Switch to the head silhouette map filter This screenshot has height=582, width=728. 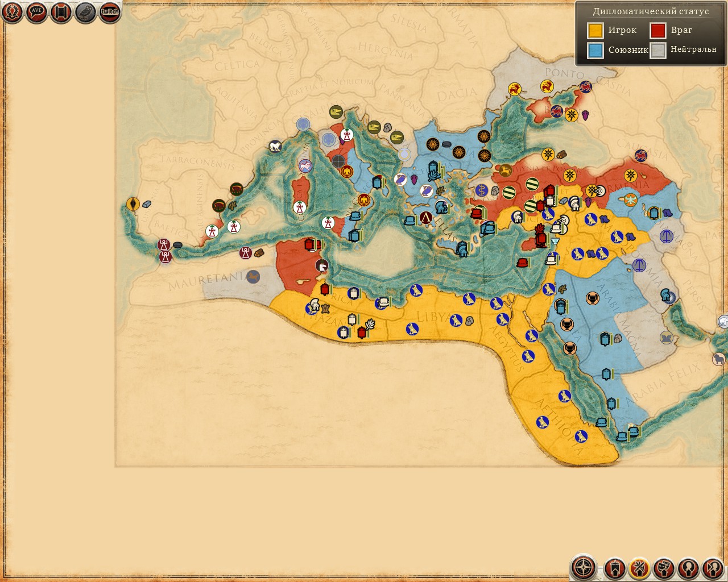(x=688, y=568)
